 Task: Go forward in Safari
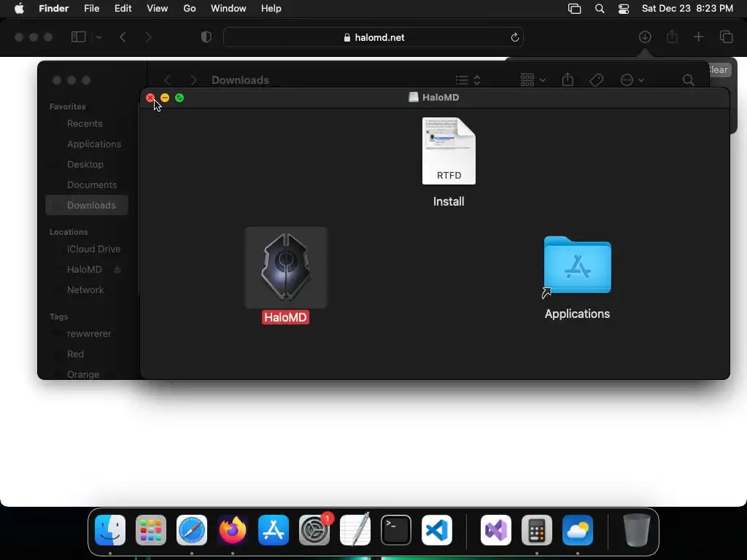[148, 37]
